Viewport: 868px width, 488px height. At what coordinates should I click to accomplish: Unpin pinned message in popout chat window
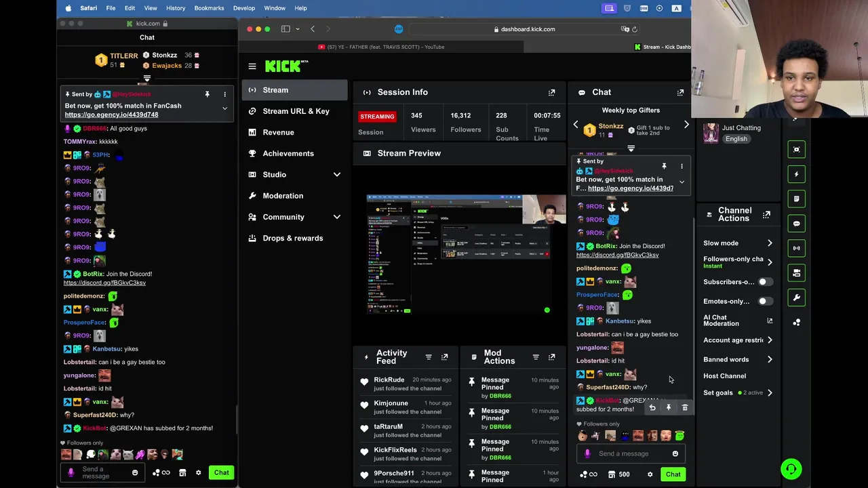[x=207, y=94]
